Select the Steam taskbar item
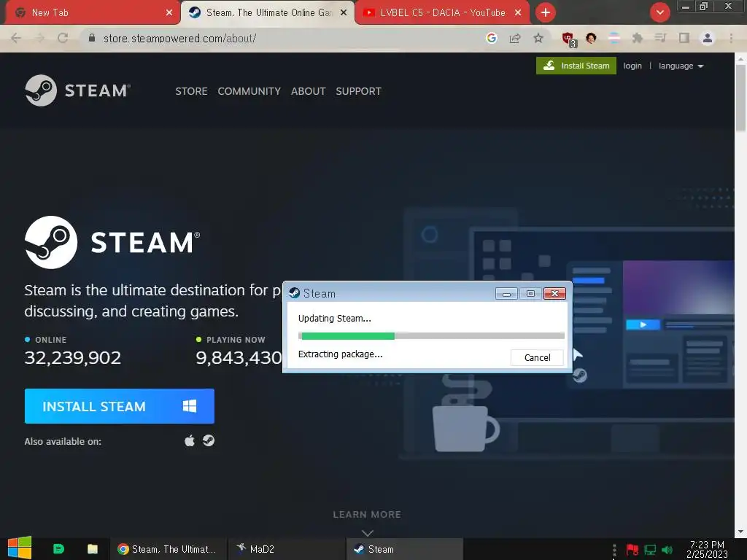Image resolution: width=747 pixels, height=560 pixels. [x=404, y=549]
